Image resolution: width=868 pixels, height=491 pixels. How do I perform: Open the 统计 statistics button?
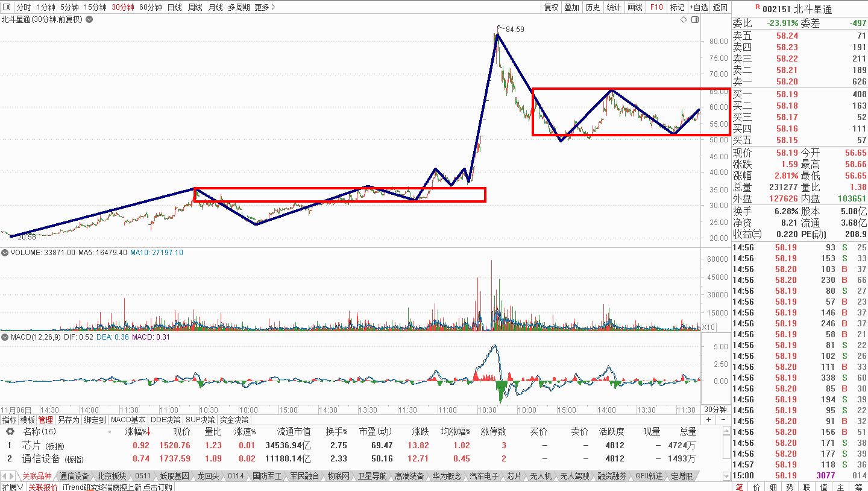(614, 7)
